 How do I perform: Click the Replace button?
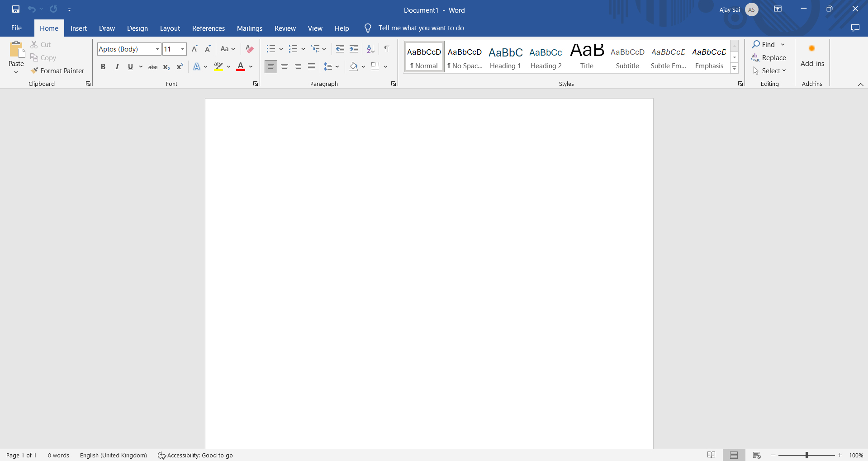click(x=768, y=57)
